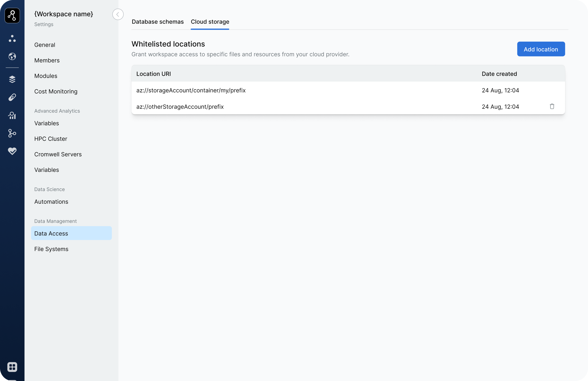Select the Data Access item
This screenshot has width=588, height=381.
[x=71, y=233]
